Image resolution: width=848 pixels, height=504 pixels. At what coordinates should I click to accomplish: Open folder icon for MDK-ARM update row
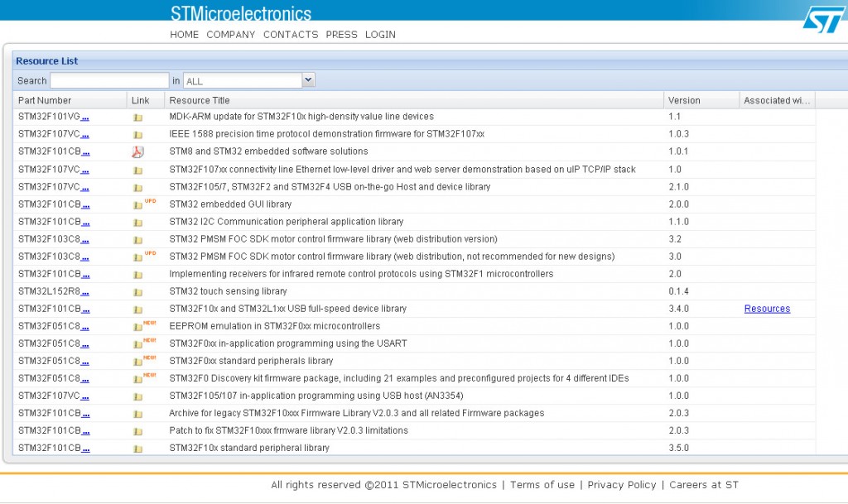click(138, 118)
